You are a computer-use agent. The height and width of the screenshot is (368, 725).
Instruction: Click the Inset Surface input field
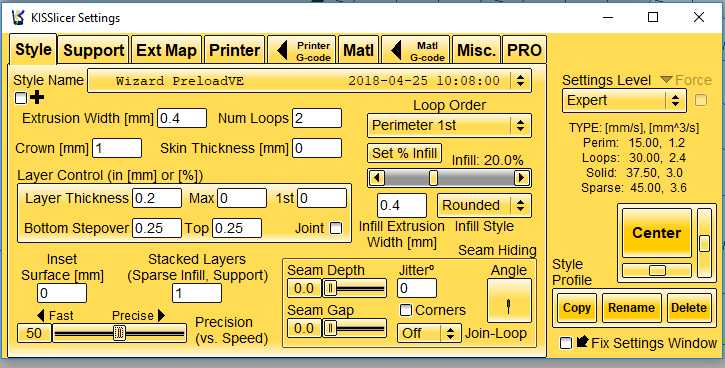[62, 293]
